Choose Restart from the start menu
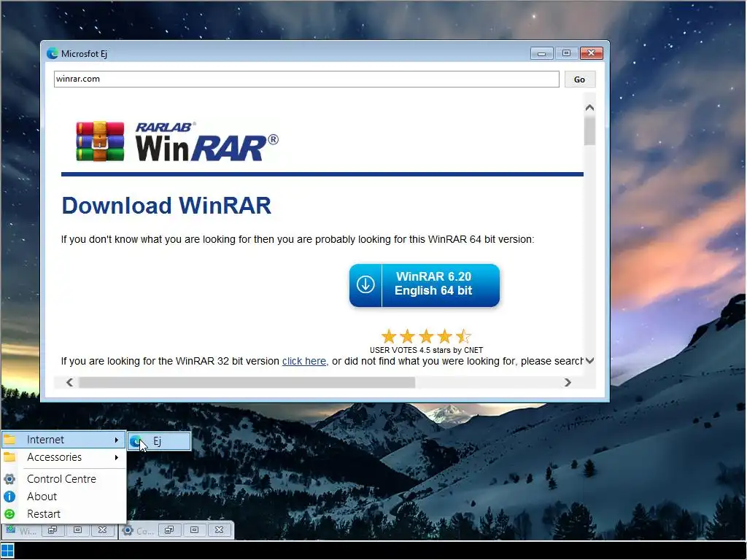Viewport: 747px width, 560px height. [x=64, y=514]
